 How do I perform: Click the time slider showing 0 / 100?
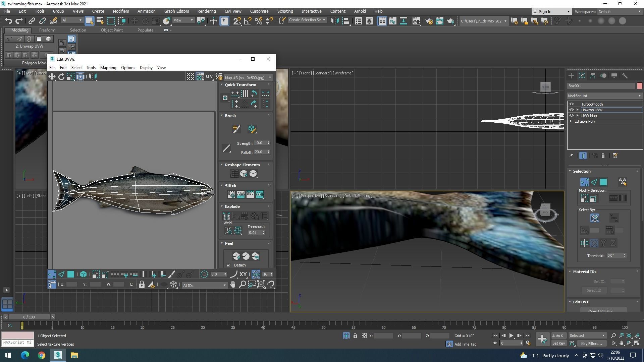pyautogui.click(x=29, y=317)
